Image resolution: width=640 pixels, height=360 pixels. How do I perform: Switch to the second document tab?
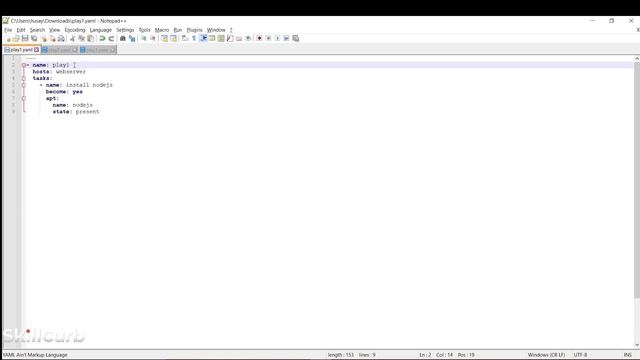click(x=60, y=50)
